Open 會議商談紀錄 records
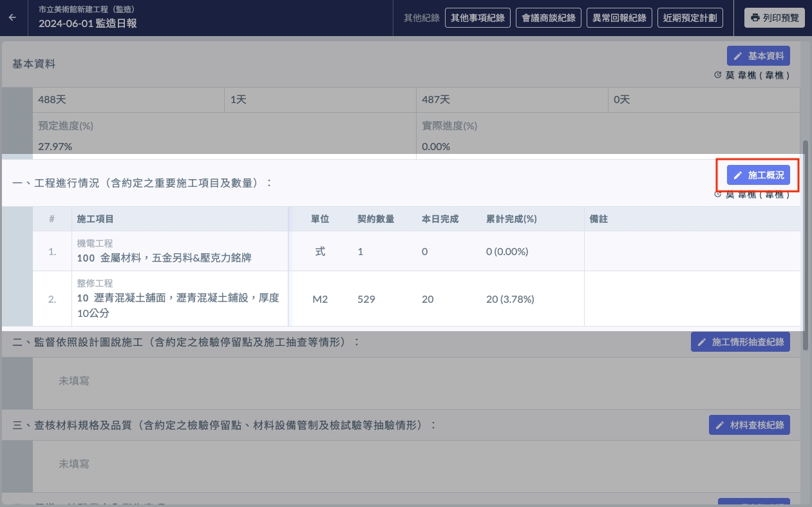This screenshot has height=507, width=812. [x=549, y=18]
